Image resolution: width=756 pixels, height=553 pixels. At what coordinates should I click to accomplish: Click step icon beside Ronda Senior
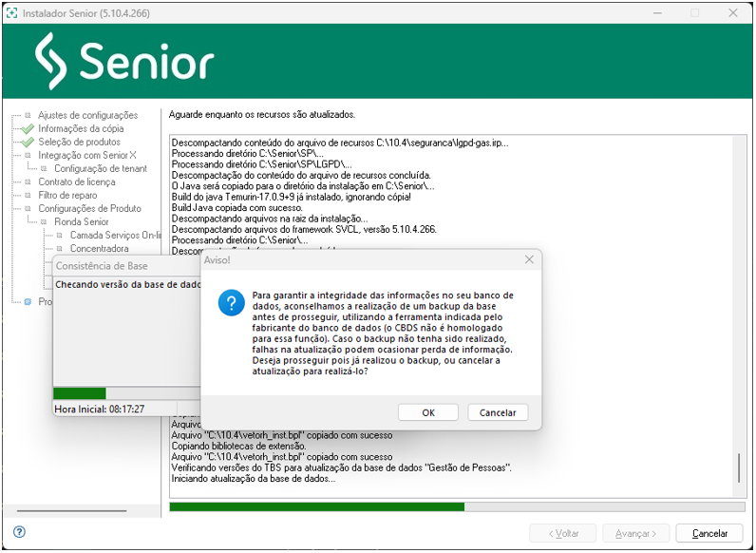44,222
